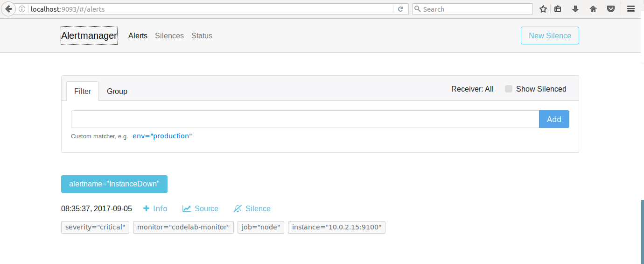This screenshot has height=264, width=644.
Task: Reload the page with the refresh icon
Action: point(400,9)
